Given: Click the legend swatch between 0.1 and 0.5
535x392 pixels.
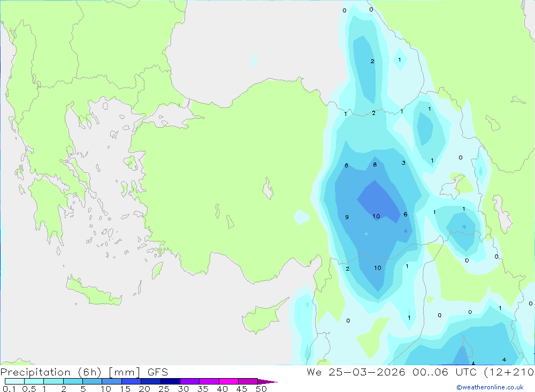Looking at the screenshot, I should tap(14, 381).
